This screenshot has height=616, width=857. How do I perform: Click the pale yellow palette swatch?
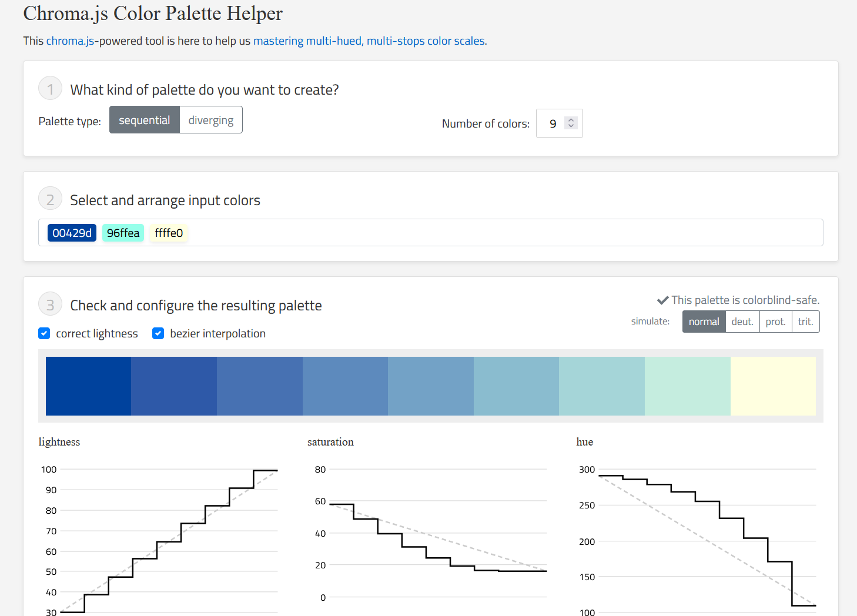click(773, 386)
